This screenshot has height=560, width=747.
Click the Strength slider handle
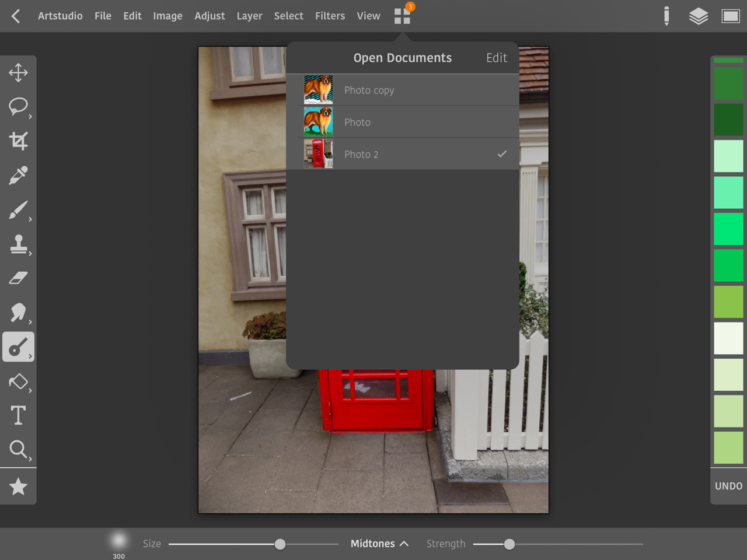pyautogui.click(x=509, y=544)
